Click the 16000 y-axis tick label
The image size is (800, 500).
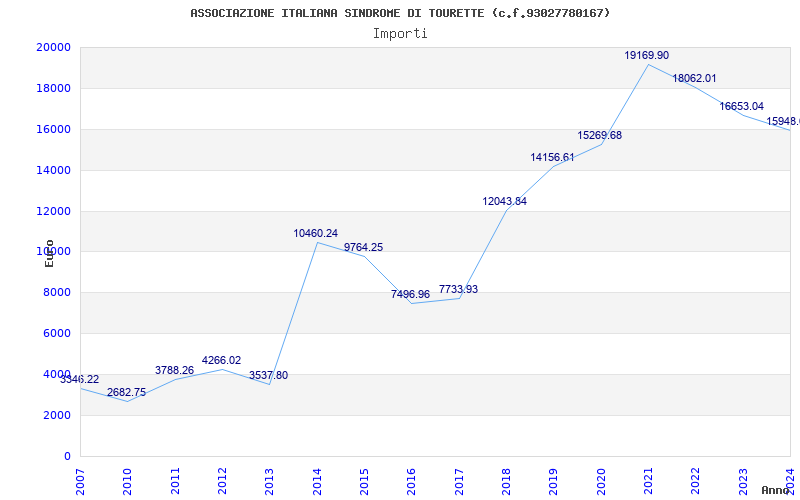[x=53, y=129]
